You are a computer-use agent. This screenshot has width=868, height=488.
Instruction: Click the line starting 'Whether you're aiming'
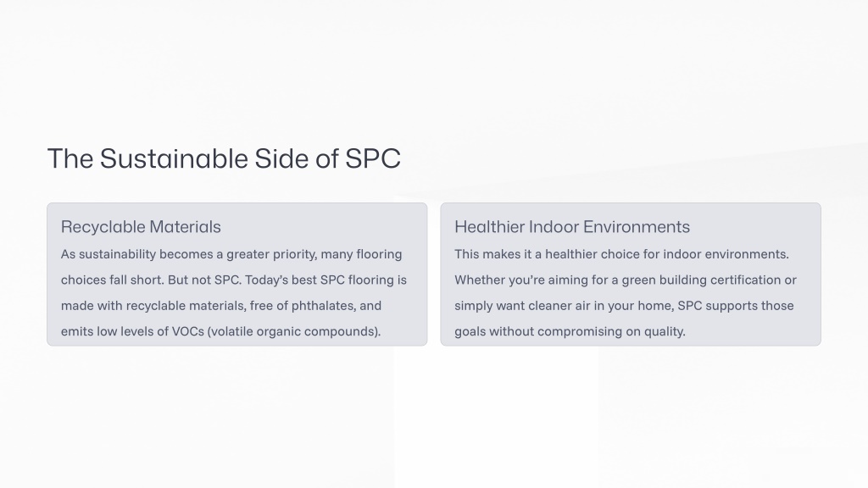point(626,280)
